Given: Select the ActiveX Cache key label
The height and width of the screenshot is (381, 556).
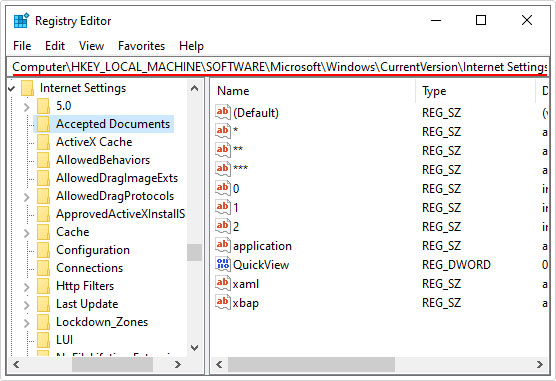Looking at the screenshot, I should pyautogui.click(x=94, y=142).
